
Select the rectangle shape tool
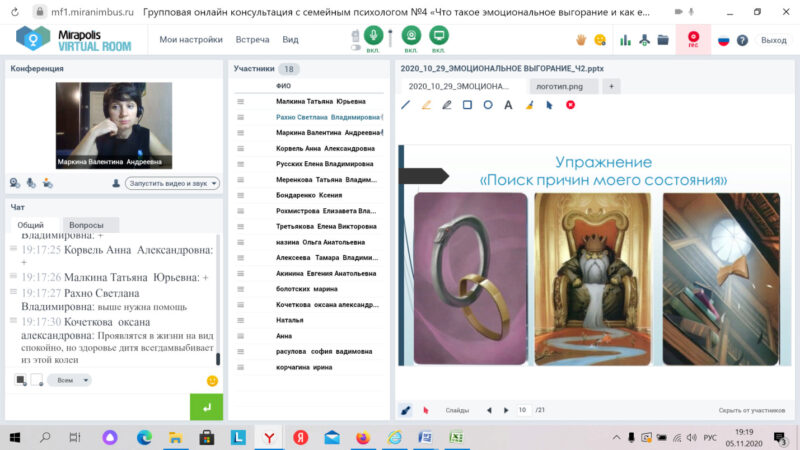pos(467,105)
